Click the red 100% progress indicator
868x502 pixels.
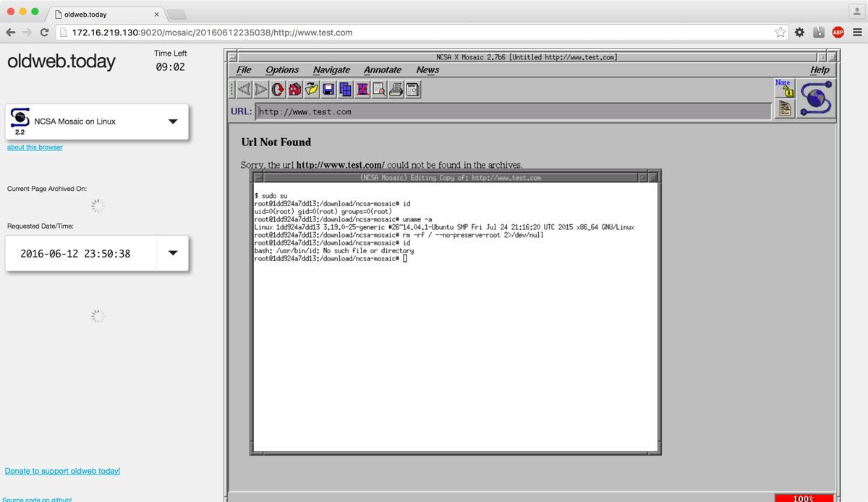[x=804, y=498]
